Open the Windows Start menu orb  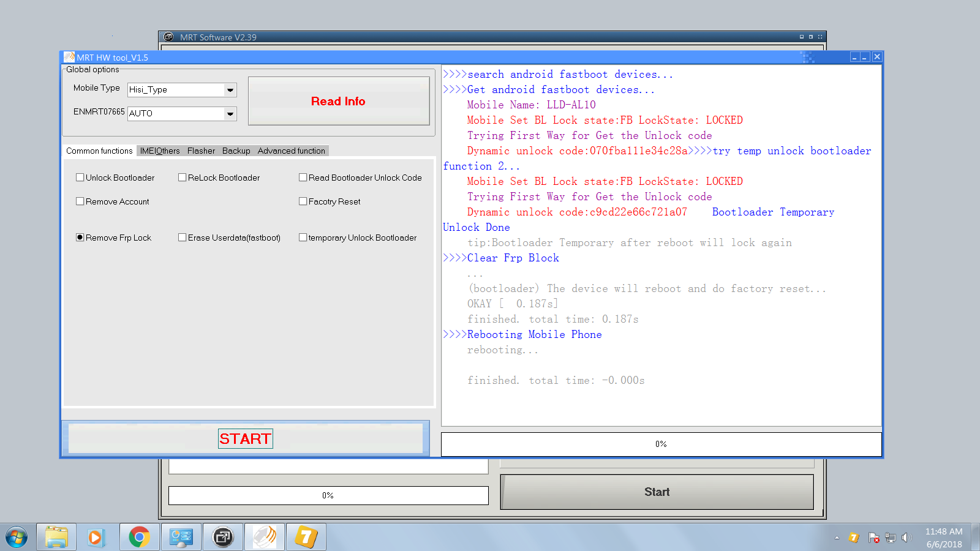17,538
